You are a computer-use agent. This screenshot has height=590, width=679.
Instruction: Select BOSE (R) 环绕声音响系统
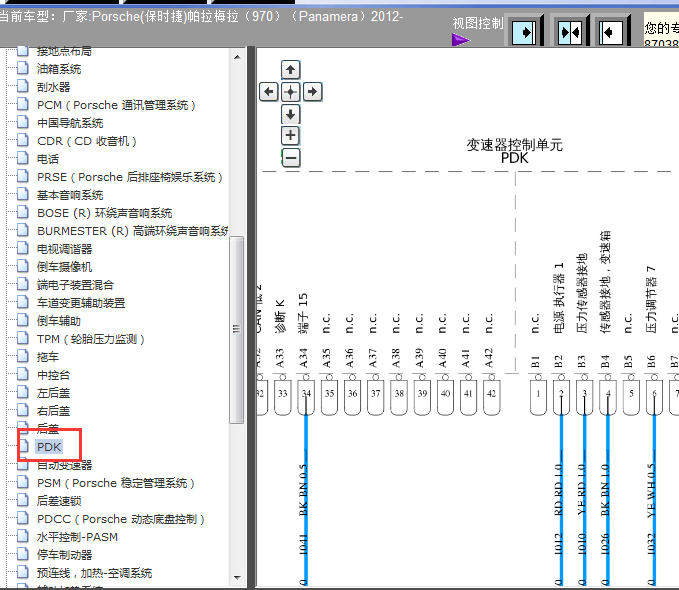coord(104,213)
